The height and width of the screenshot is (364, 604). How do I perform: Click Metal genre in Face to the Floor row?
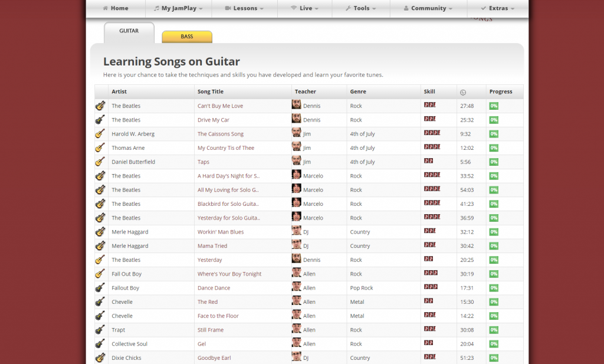point(357,316)
